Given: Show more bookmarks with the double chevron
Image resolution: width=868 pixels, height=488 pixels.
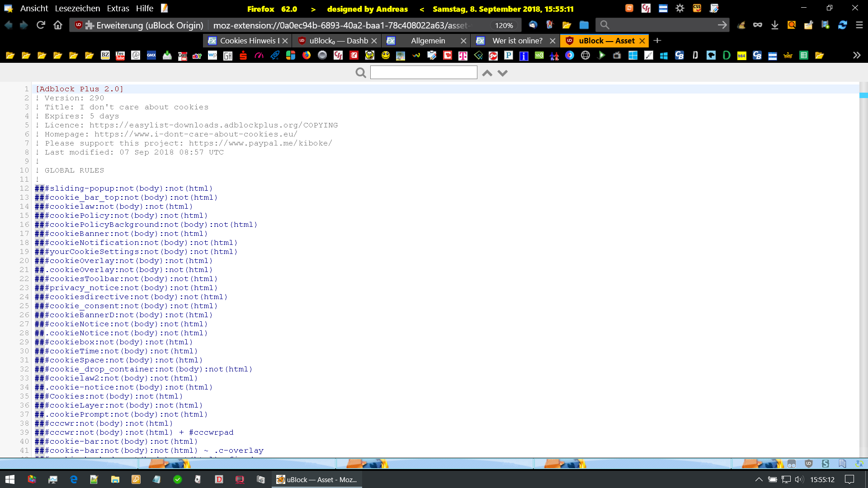Looking at the screenshot, I should tap(857, 56).
